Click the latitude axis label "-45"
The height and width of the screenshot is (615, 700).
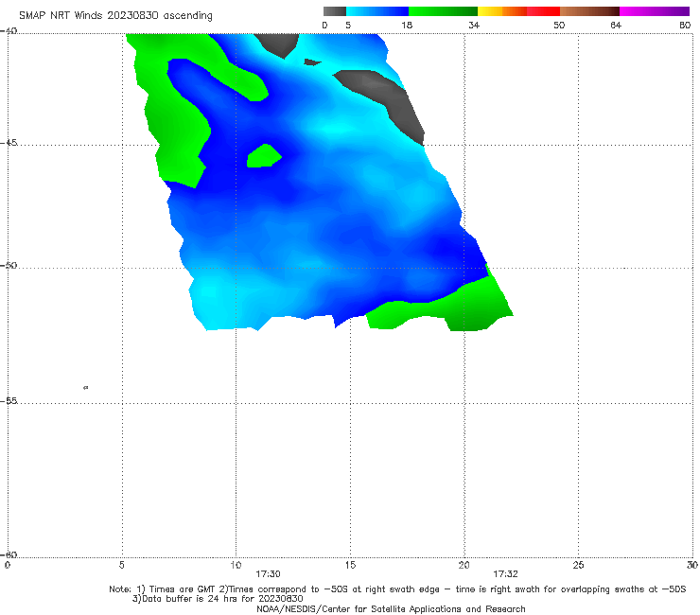[x=9, y=143]
